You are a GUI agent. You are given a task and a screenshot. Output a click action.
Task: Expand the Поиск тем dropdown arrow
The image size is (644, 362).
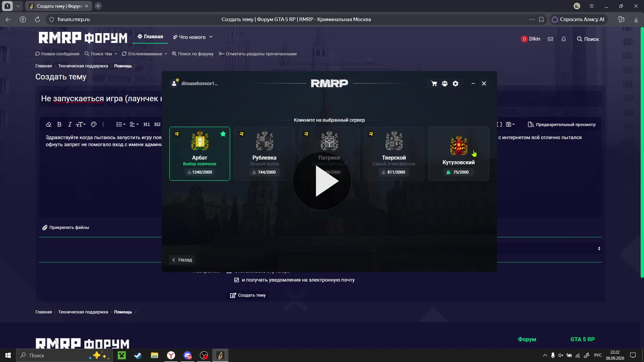(x=116, y=54)
